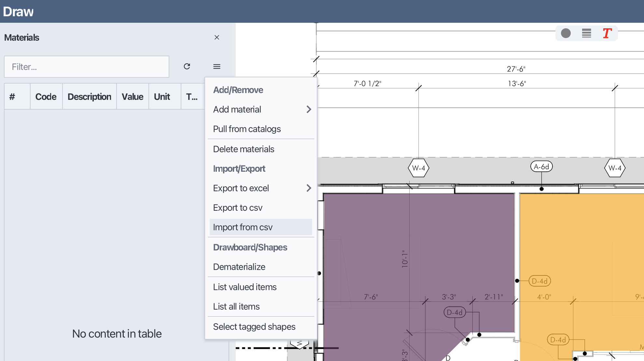Select the red Text annotation tool
The width and height of the screenshot is (644, 361).
tap(606, 33)
